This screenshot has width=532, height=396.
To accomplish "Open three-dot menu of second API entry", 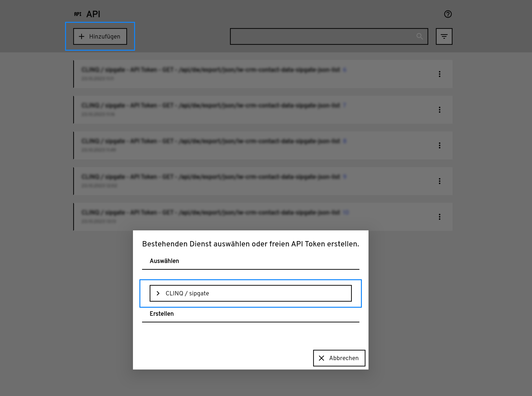I will (439, 110).
